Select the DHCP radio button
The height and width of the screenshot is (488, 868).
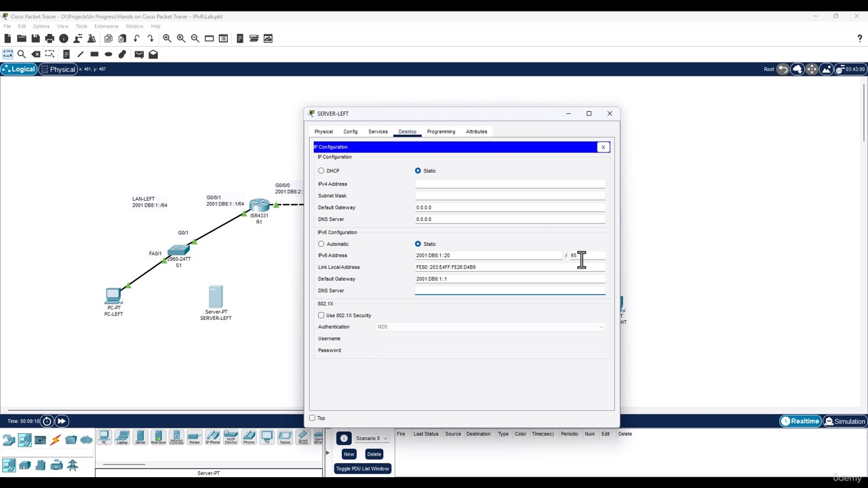[x=321, y=171]
